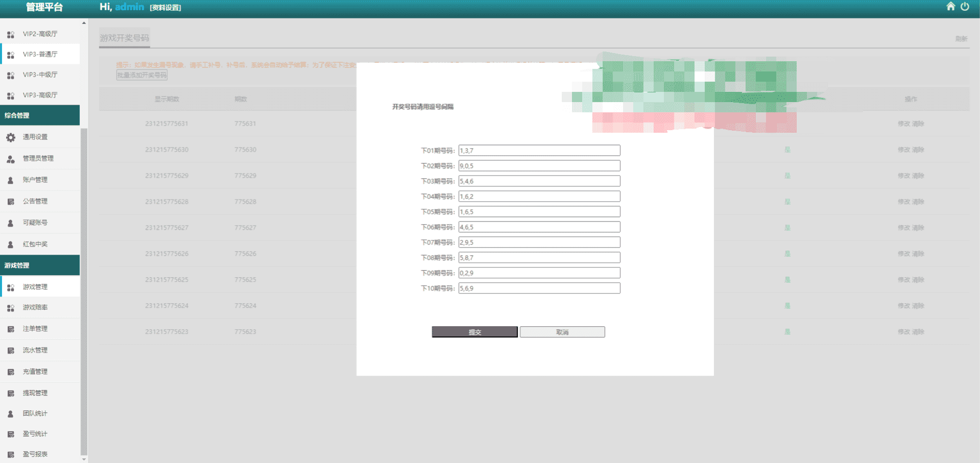Open the 游戏赔率 sidebar icon
980x463 pixels.
[11, 308]
